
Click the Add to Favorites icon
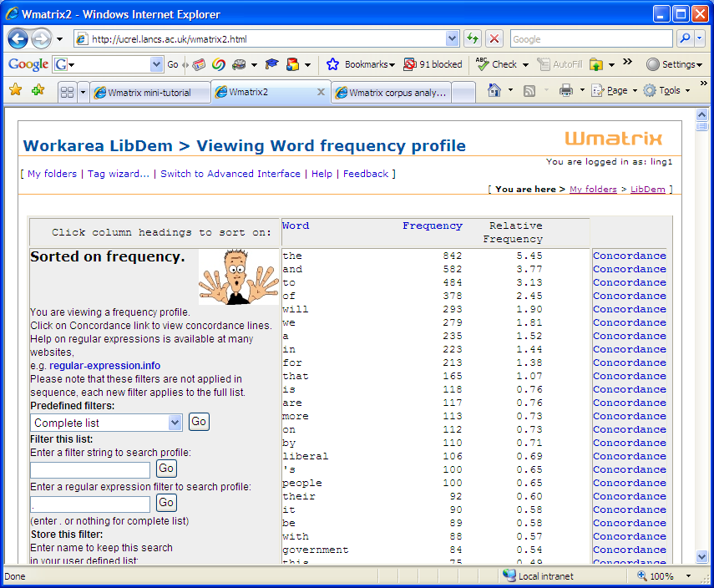[38, 90]
